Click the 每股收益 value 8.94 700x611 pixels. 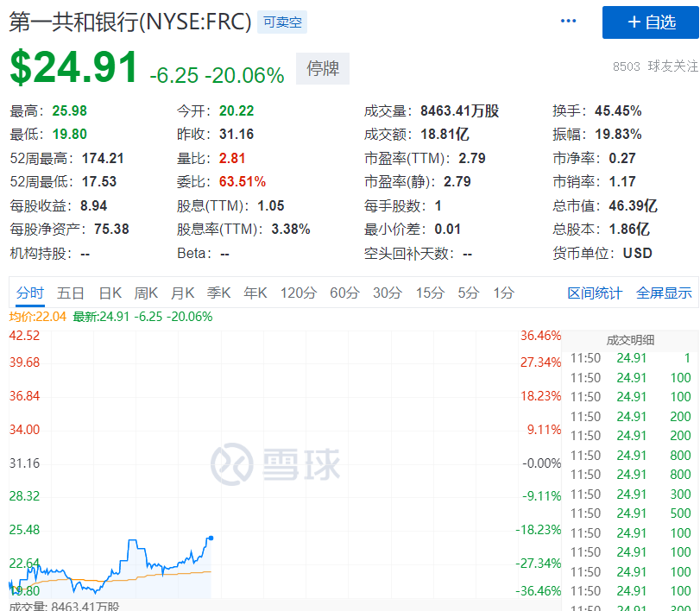click(x=93, y=205)
